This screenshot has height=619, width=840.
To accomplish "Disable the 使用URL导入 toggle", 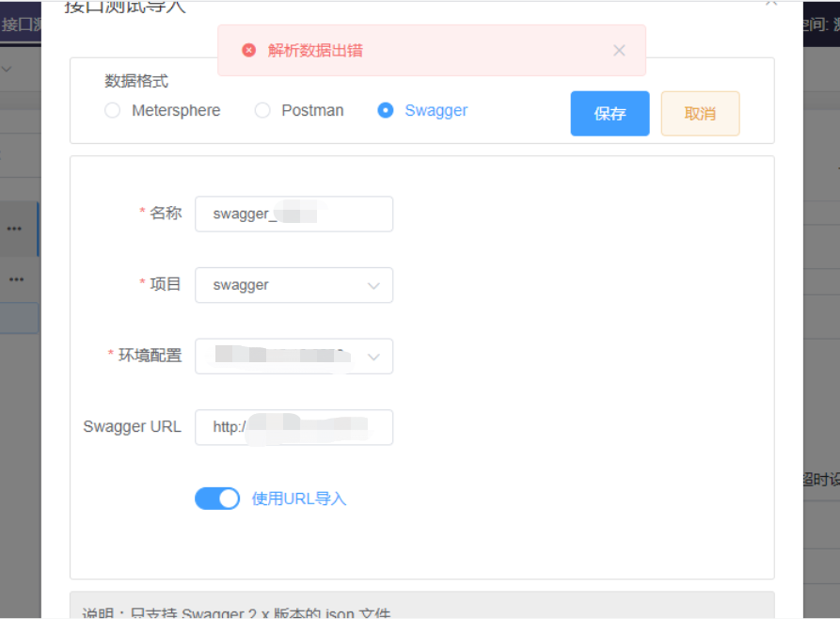I will tap(217, 498).
